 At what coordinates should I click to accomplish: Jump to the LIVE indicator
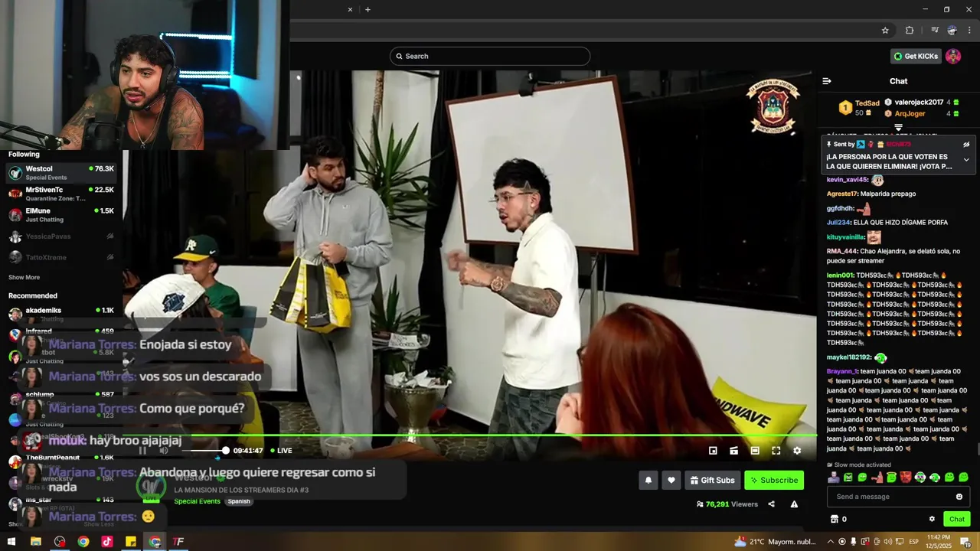pyautogui.click(x=281, y=451)
